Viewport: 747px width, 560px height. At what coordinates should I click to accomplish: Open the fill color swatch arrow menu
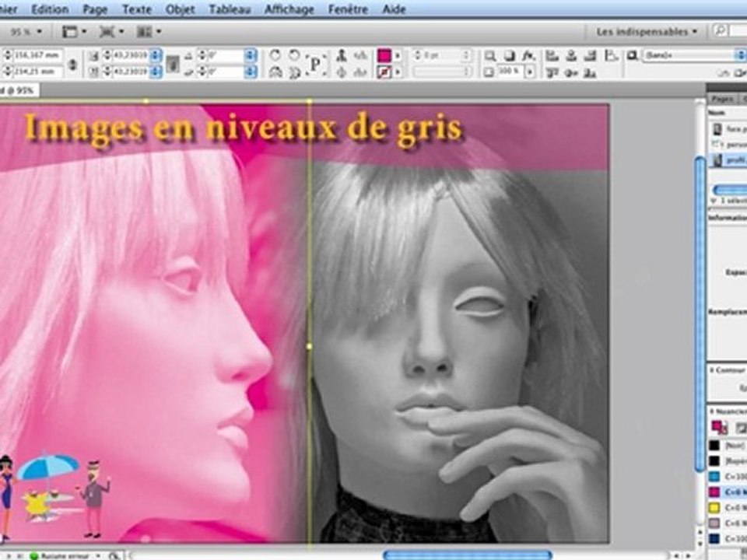tap(398, 56)
